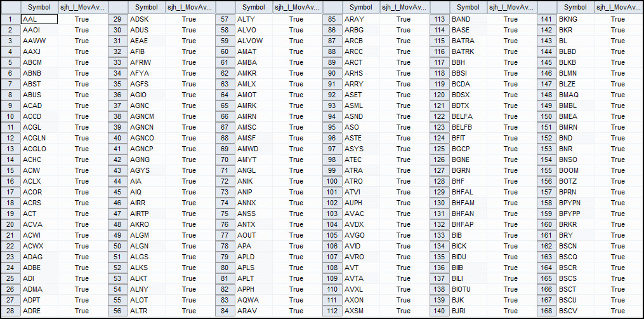Select the ANSS symbol cell
This screenshot has height=319, width=644.
tap(254, 214)
